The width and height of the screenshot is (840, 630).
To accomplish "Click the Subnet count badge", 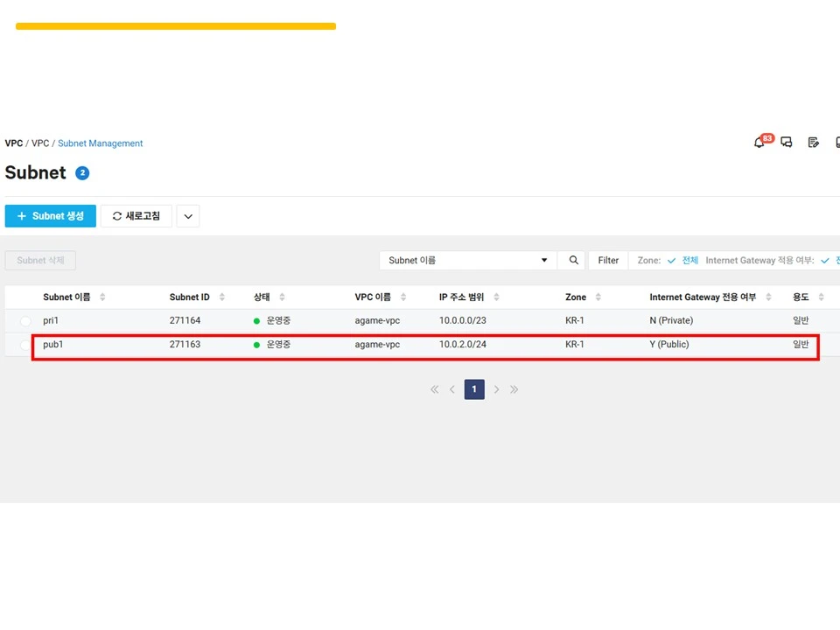I will [82, 173].
